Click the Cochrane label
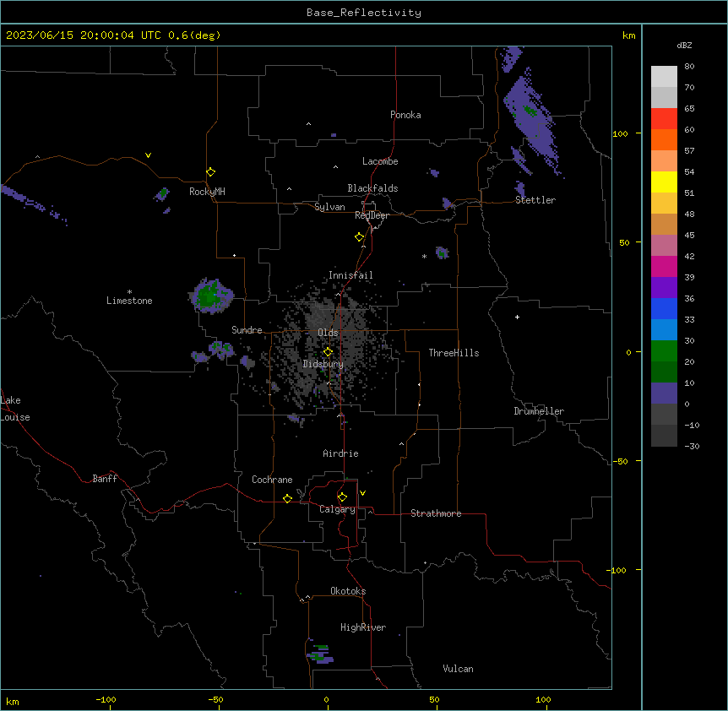728x711 pixels. [x=272, y=480]
